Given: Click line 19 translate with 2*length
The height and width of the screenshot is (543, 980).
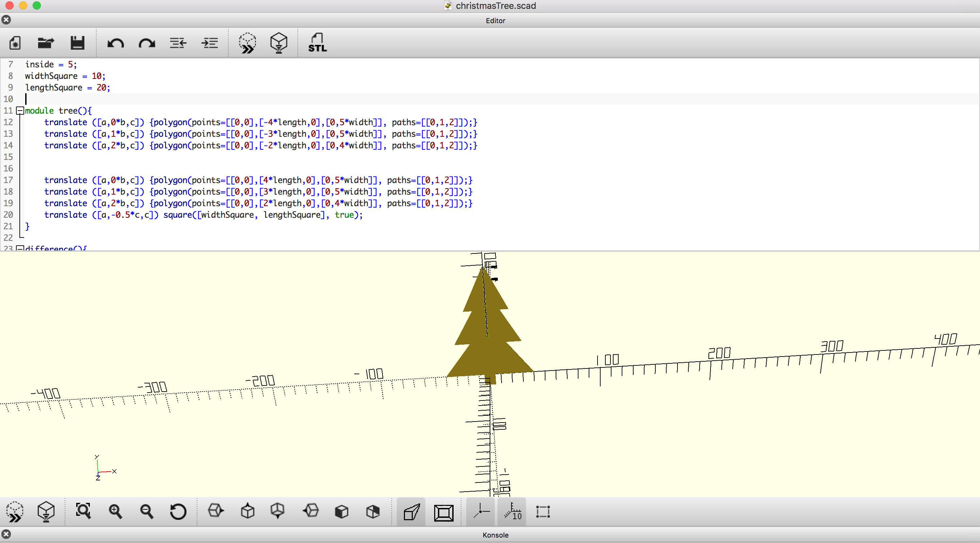Looking at the screenshot, I should 258,203.
